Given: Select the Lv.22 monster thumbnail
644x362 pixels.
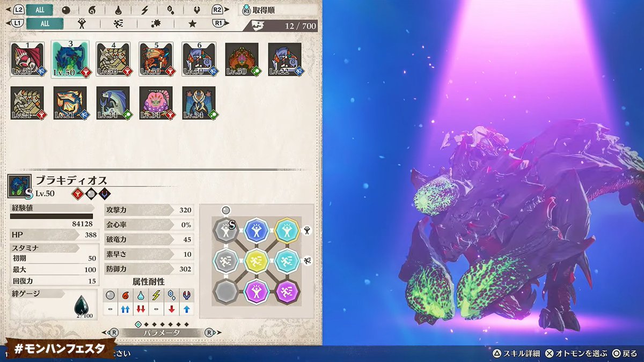Looking at the screenshot, I should [285, 60].
